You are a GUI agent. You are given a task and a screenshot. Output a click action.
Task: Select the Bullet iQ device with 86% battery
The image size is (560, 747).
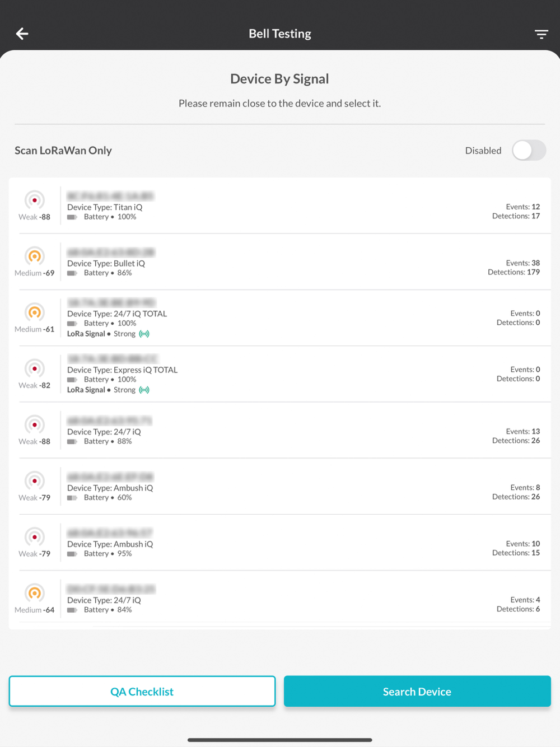point(280,262)
